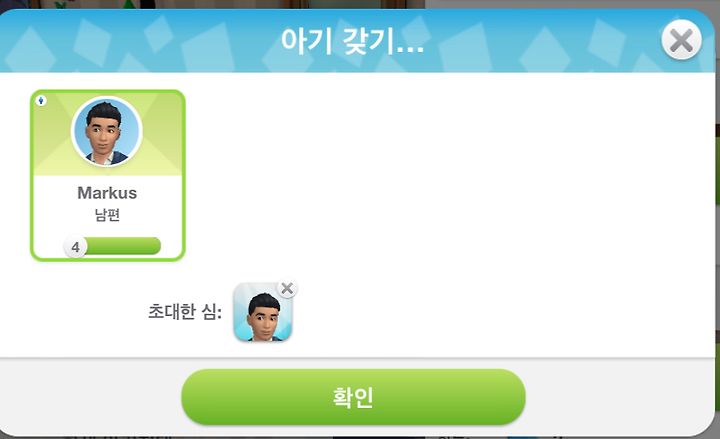Screen dimensions: 720x439
Task: Click the Markus name label
Action: point(107,193)
